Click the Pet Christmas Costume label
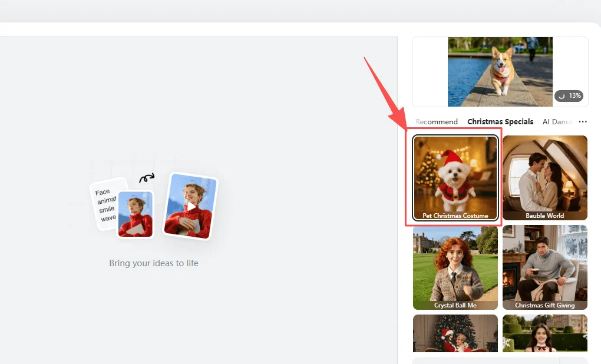The width and height of the screenshot is (601, 364). click(455, 216)
